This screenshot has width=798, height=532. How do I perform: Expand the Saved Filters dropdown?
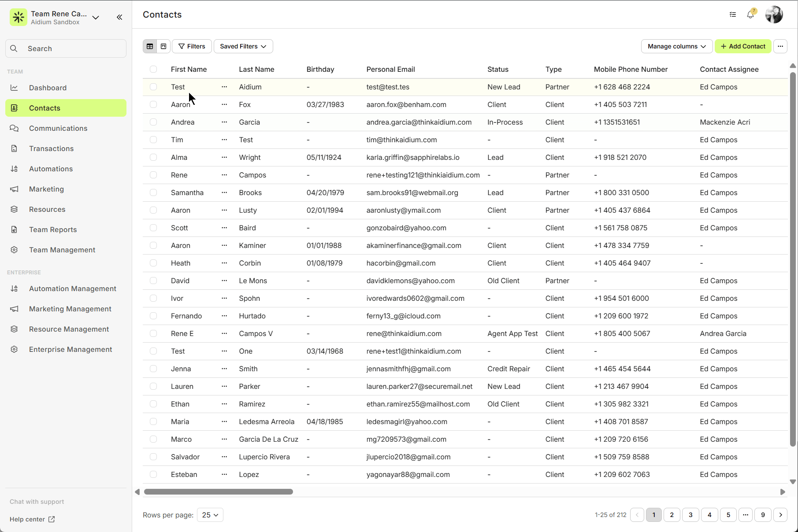tap(243, 46)
